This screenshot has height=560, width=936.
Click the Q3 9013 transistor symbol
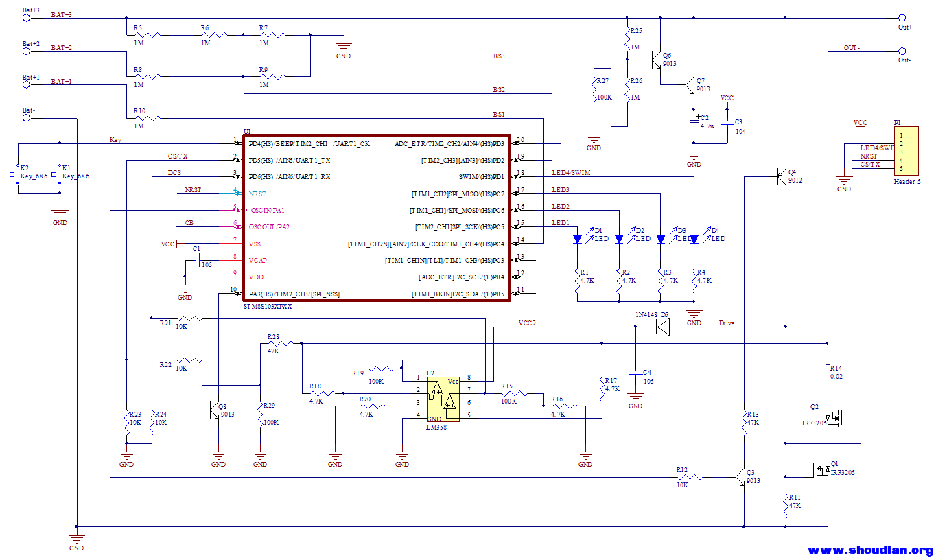[740, 477]
